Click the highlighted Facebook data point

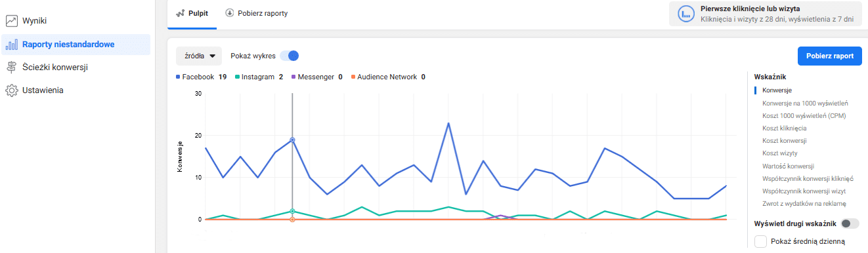click(292, 140)
